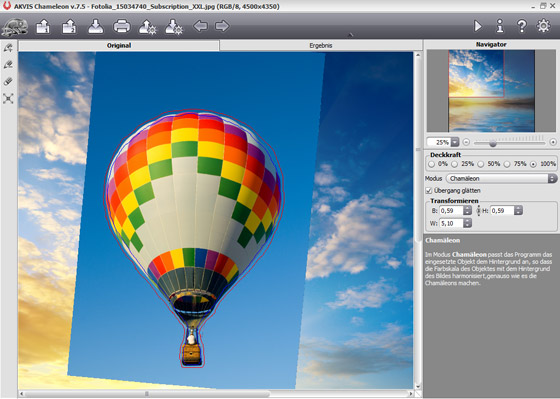Screen dimensions: 560x399
Task: Switch to the Original tab
Action: 119,45
